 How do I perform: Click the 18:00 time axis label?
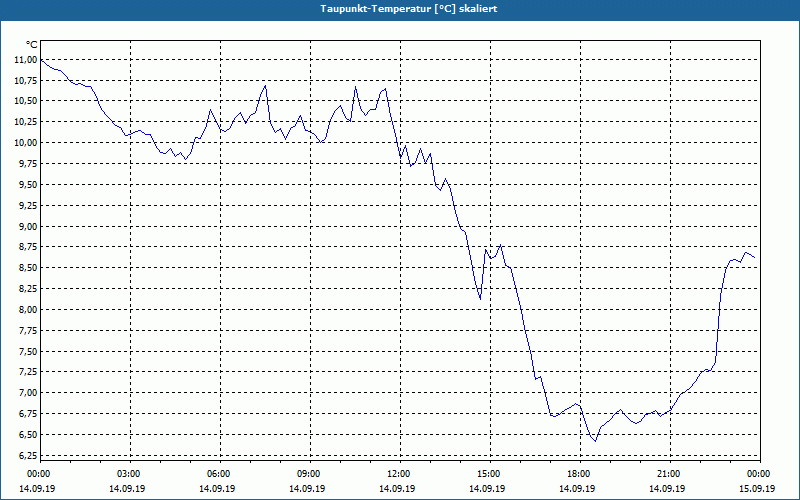pos(581,474)
